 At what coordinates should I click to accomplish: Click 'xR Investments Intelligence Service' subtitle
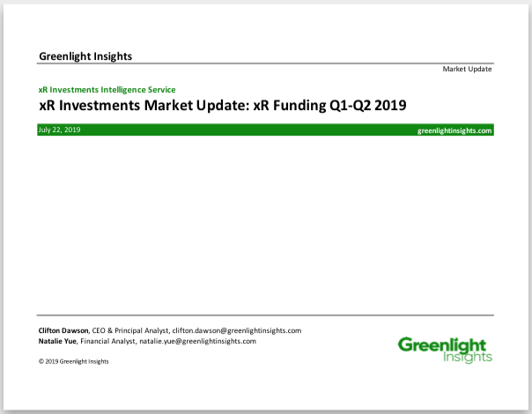(107, 90)
